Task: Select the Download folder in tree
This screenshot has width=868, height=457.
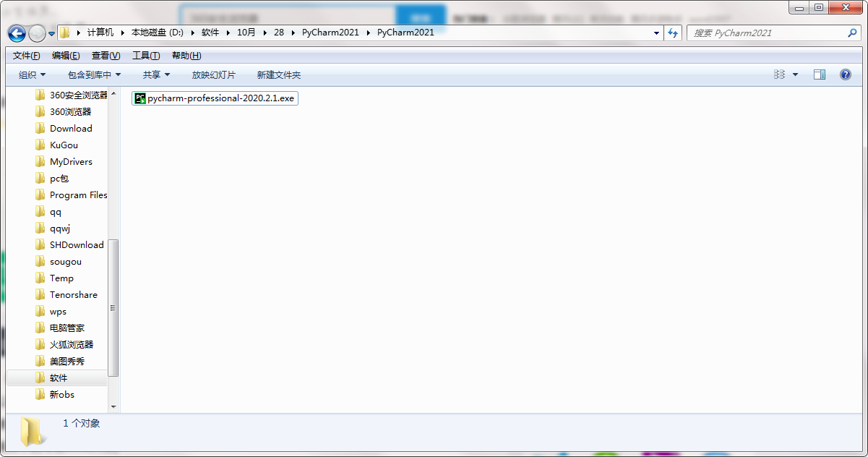Action: (64, 128)
